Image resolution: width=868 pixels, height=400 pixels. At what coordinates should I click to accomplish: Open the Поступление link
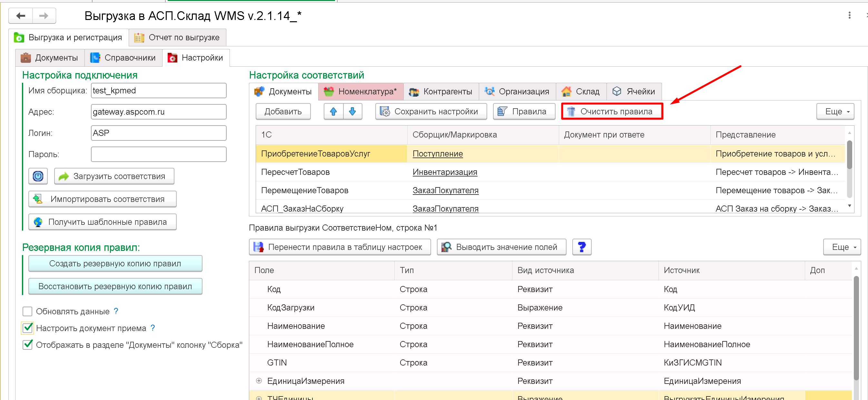(x=437, y=154)
